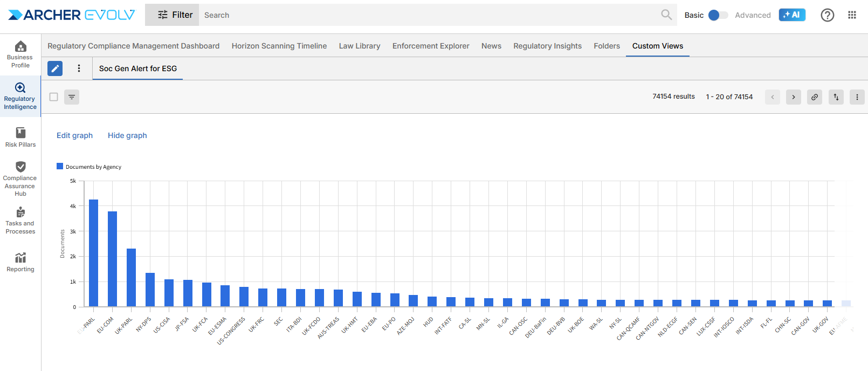This screenshot has height=371, width=868.
Task: Open the Filter options panel
Action: (x=172, y=15)
